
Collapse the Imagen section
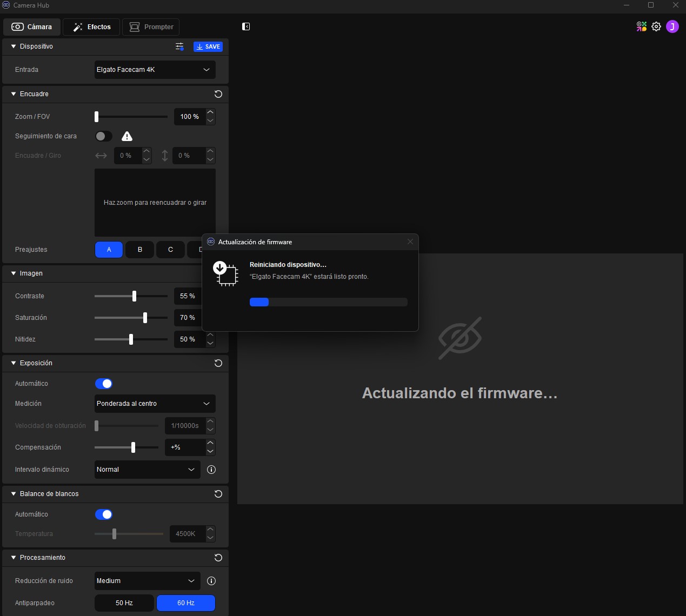(x=14, y=273)
